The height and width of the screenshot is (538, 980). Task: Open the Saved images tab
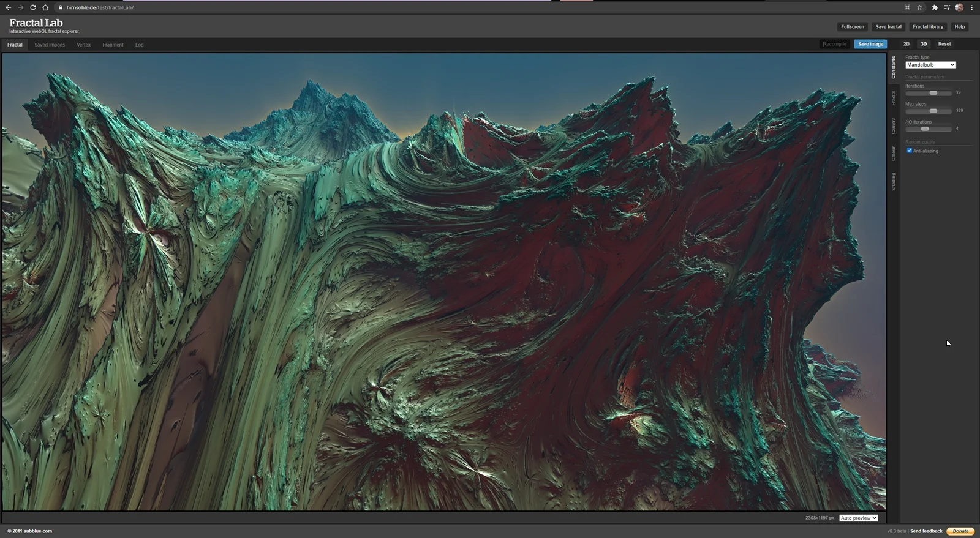tap(50, 45)
